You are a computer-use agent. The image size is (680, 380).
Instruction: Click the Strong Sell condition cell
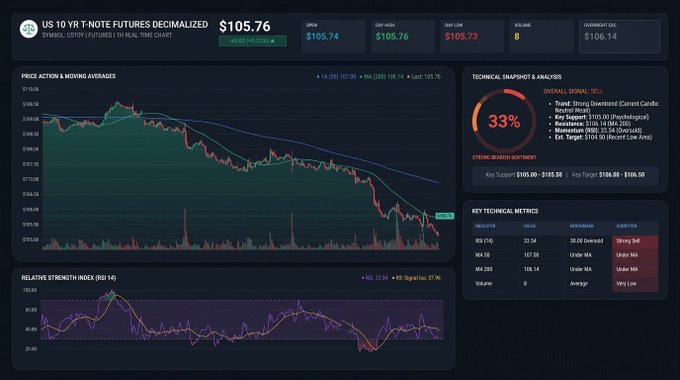pyautogui.click(x=635, y=241)
